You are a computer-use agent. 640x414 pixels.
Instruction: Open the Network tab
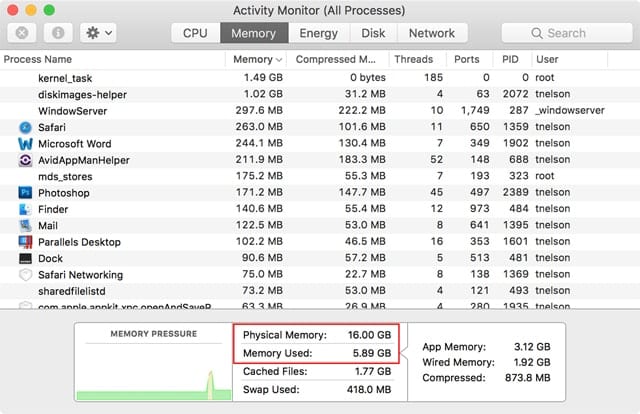(x=431, y=33)
